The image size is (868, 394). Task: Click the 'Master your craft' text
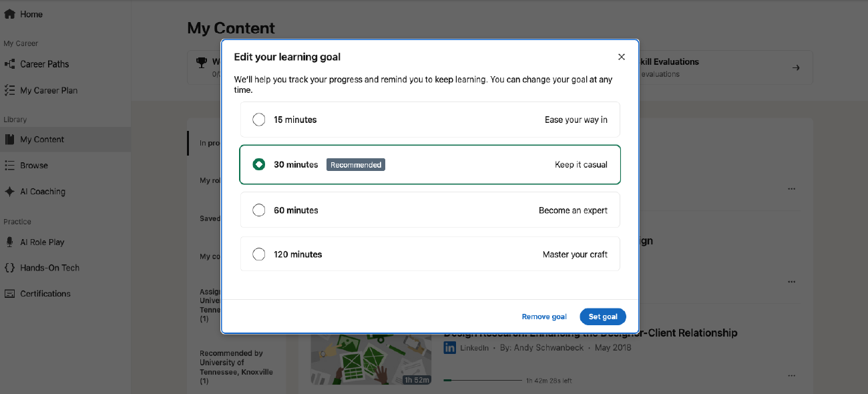point(575,254)
